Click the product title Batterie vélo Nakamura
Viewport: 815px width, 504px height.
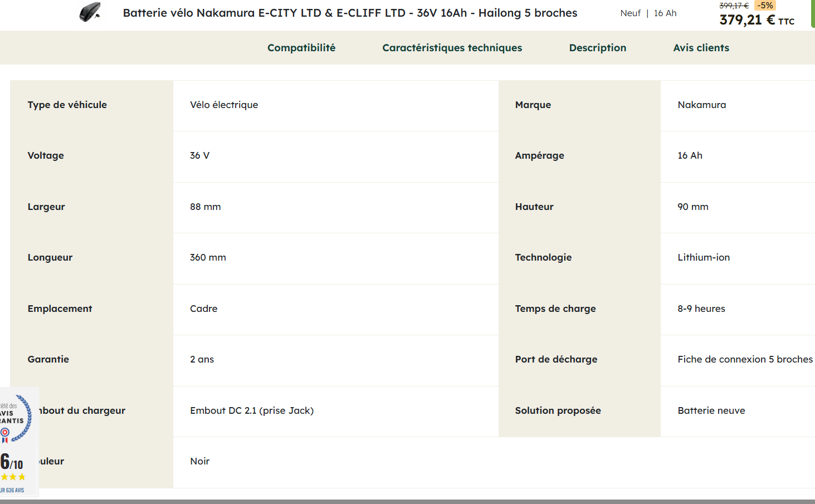click(x=350, y=13)
